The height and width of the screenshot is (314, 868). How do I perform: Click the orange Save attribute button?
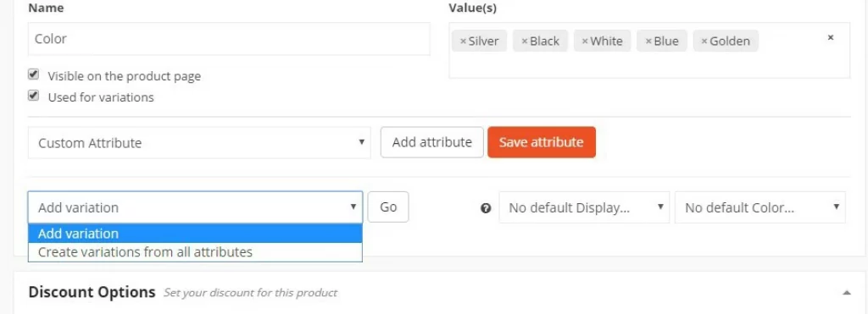pyautogui.click(x=542, y=142)
